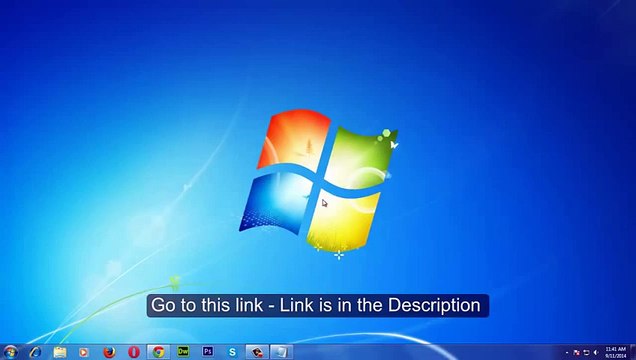Click the Show desktop button

click(x=633, y=352)
